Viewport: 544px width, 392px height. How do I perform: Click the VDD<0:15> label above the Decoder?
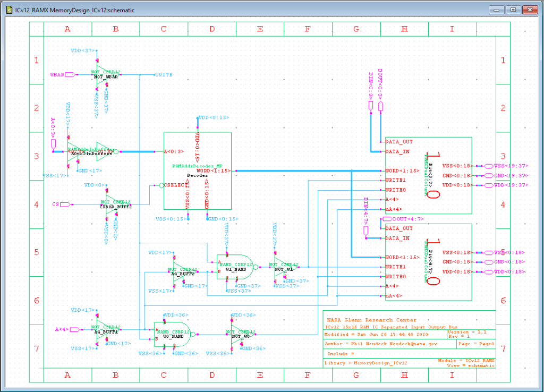coord(214,117)
